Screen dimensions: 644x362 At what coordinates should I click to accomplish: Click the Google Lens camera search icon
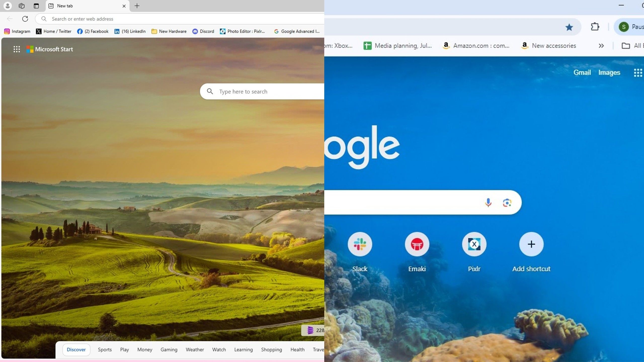(507, 202)
